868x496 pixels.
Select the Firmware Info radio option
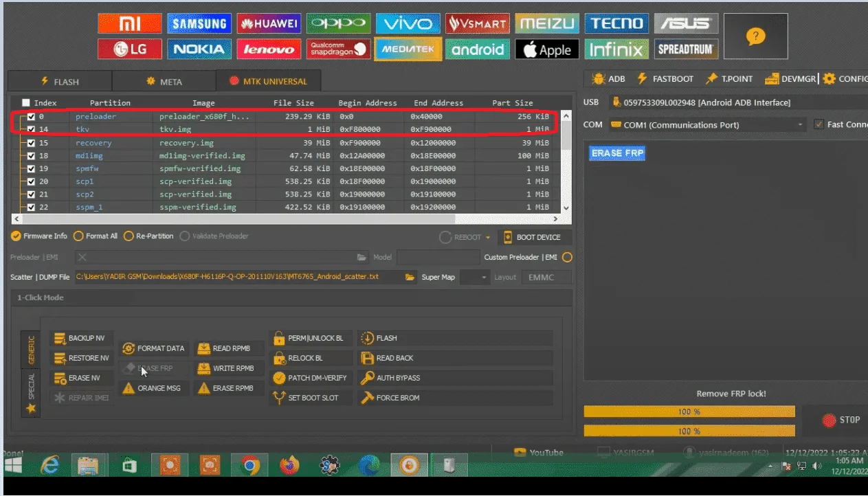click(x=39, y=236)
